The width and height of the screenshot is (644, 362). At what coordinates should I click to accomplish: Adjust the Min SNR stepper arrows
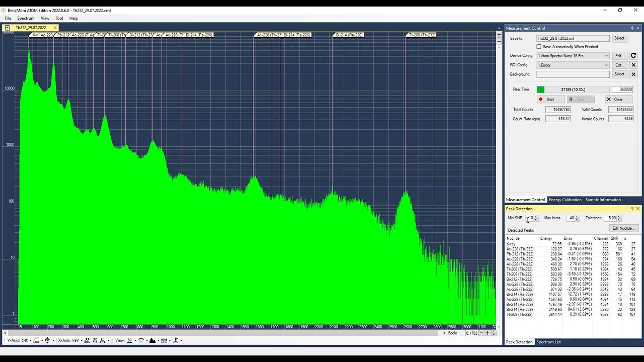pos(536,218)
